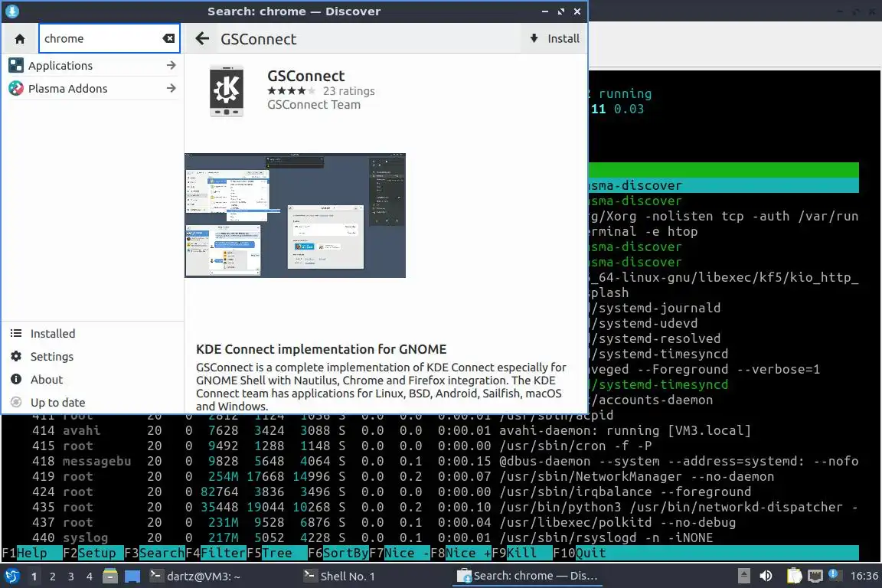
Task: Open the Installed page
Action: tap(92, 334)
